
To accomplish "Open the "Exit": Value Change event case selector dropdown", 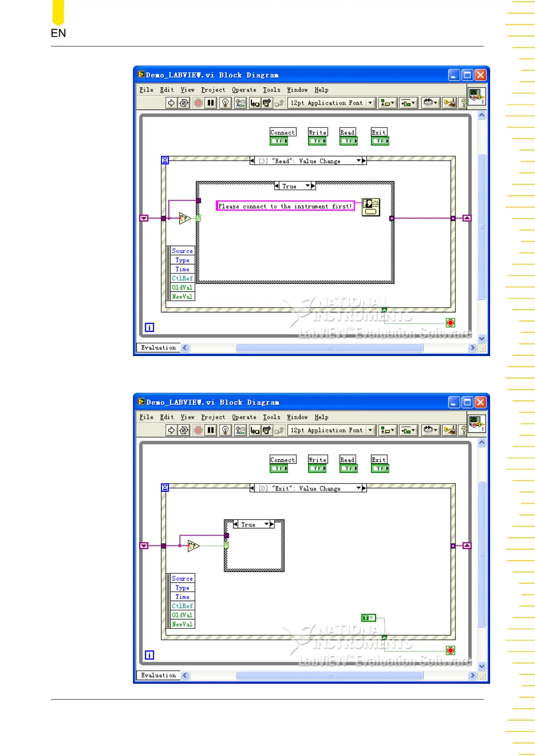I will click(x=358, y=488).
